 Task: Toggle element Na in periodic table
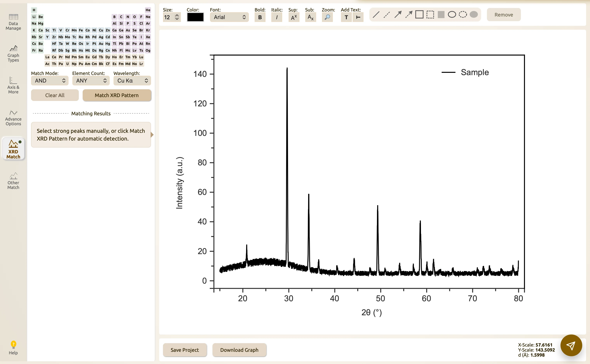coord(34,24)
